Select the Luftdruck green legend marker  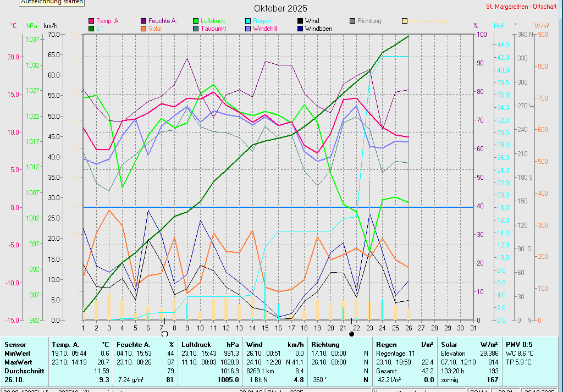coord(196,21)
